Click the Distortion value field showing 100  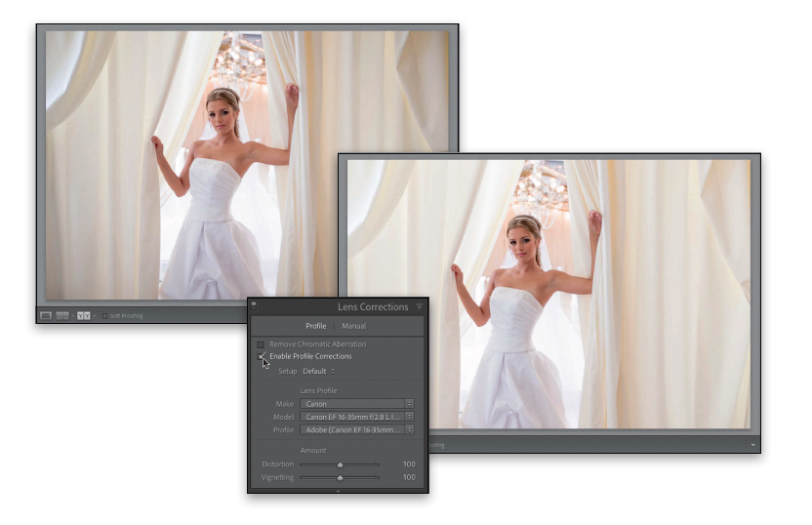point(408,464)
